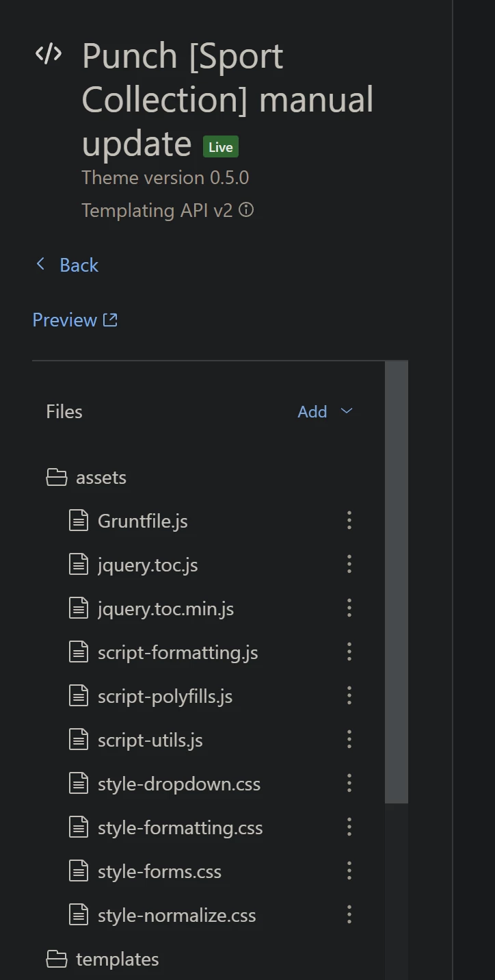Viewport: 495px width, 980px height.
Task: Click the code brackets icon beside the theme title
Action: tap(49, 53)
